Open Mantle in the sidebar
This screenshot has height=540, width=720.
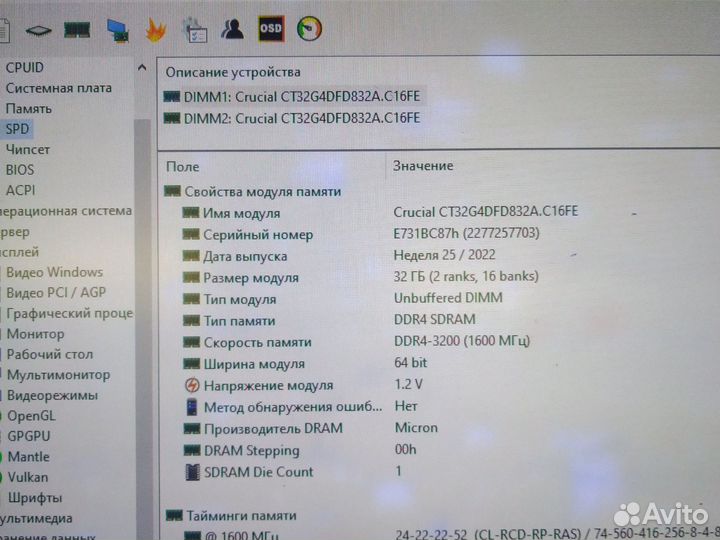pos(28,457)
